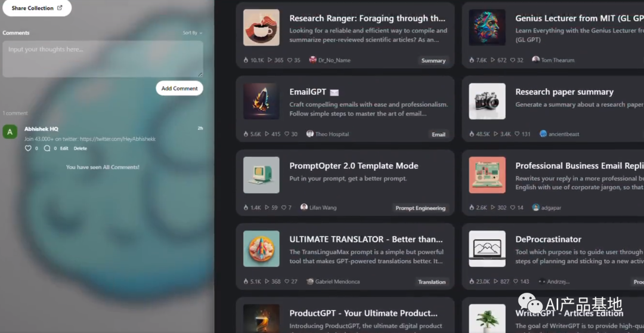Click the heart icon on the PromptOpter card
This screenshot has width=644, height=333.
pos(283,208)
